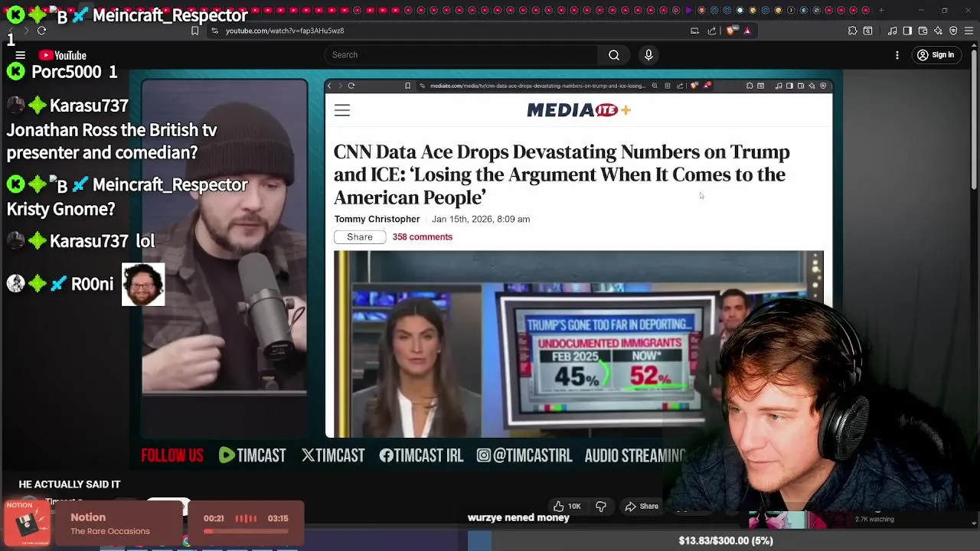Dislike the video with thumbs down
Viewport: 980px width, 551px height.
[x=601, y=506]
